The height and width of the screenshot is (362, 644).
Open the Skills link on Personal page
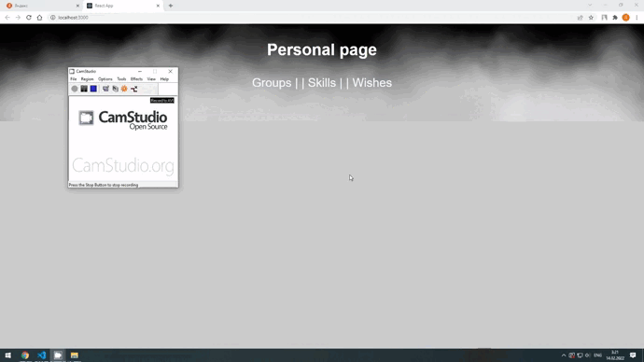click(x=322, y=83)
